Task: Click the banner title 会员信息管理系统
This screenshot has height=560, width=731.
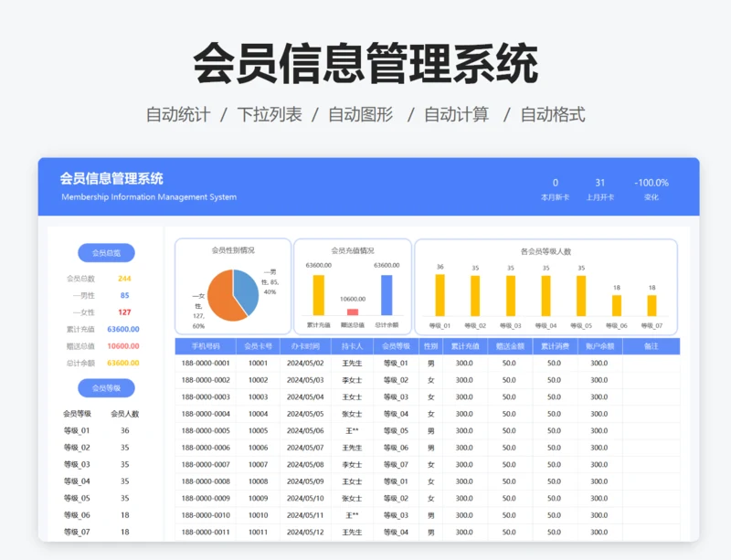Action: click(111, 178)
